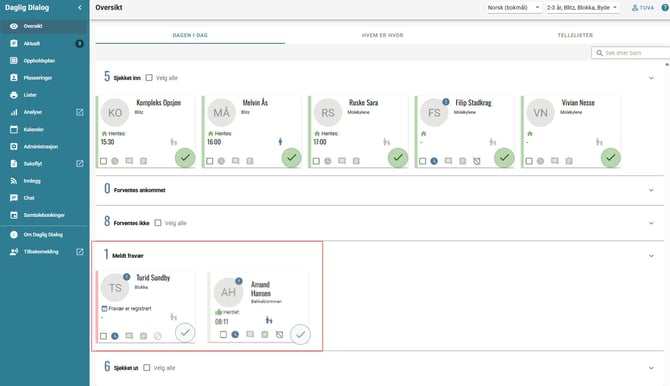This screenshot has height=386, width=670.
Task: Expand the Forventes ikke section chevron
Action: click(651, 223)
